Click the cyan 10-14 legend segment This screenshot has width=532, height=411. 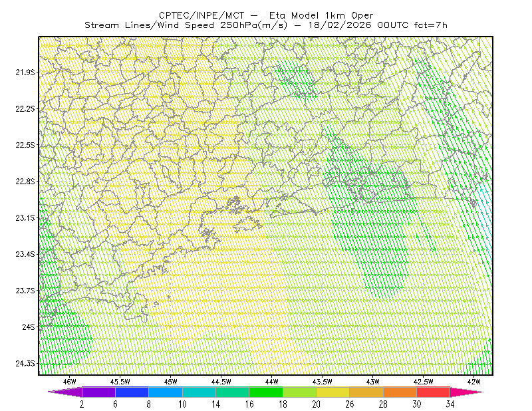199,392
